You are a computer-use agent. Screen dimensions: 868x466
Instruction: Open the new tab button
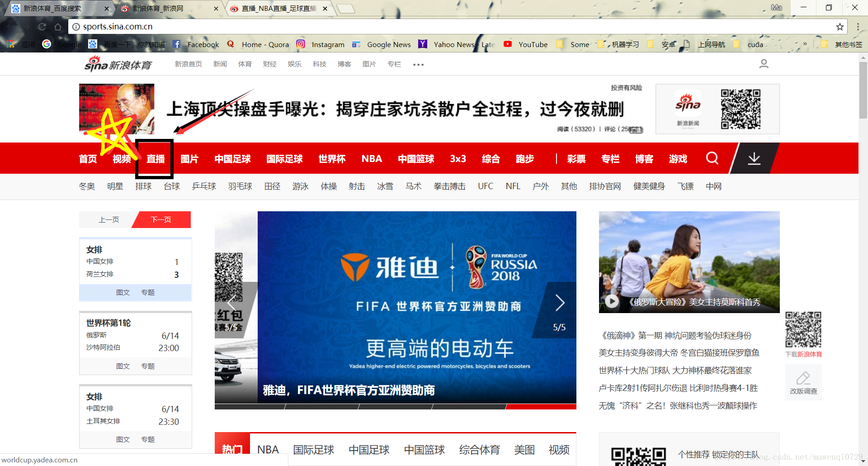pyautogui.click(x=346, y=9)
